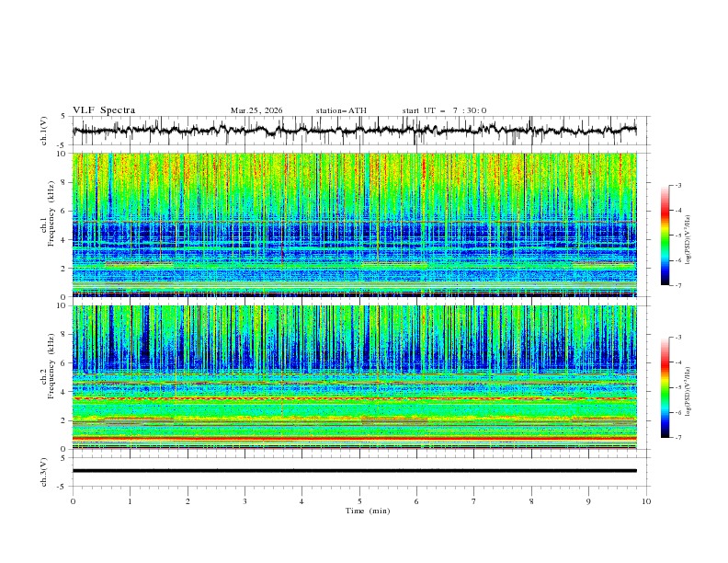The image size is (728, 563).
Task: Click time axis tick label "6"
Action: click(416, 501)
